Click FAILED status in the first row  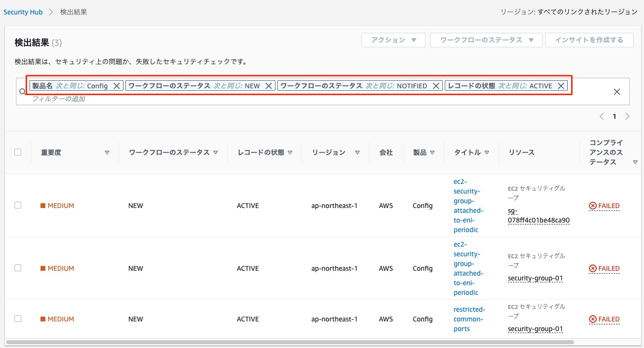click(604, 206)
